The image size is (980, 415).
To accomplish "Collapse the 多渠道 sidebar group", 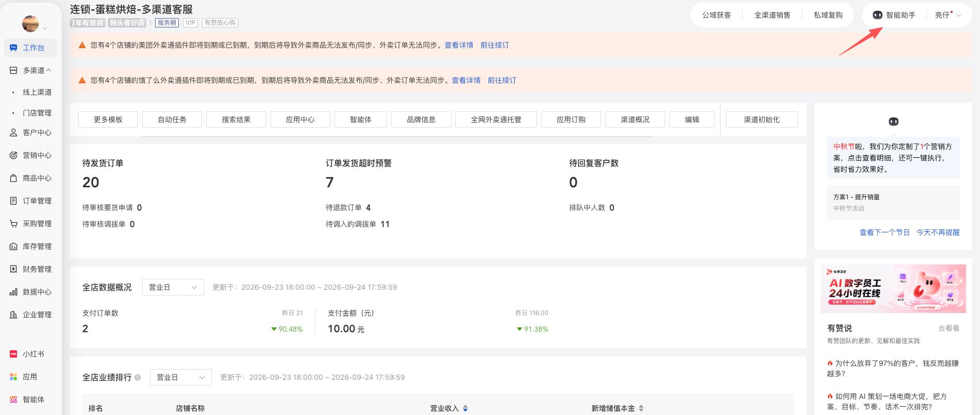I will point(49,70).
